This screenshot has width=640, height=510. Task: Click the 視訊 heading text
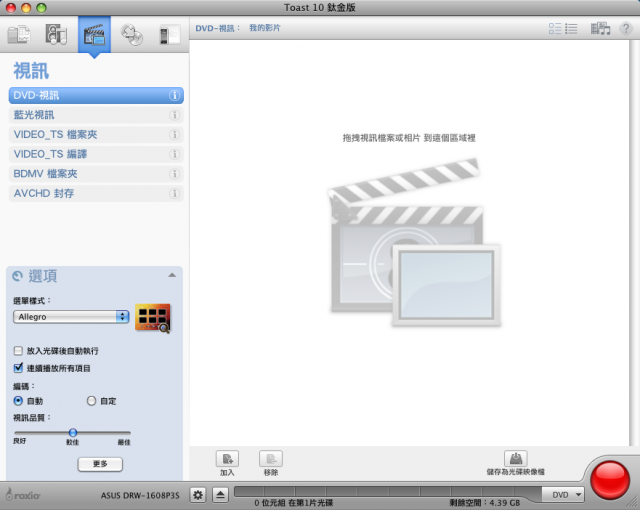[31, 71]
